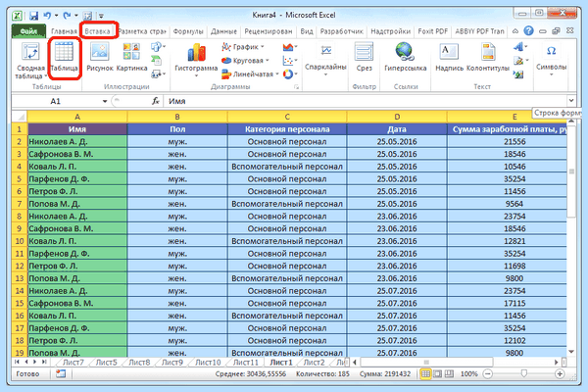This screenshot has width=588, height=392.
Task: Click the macro recording status bar icon
Action: click(x=61, y=373)
